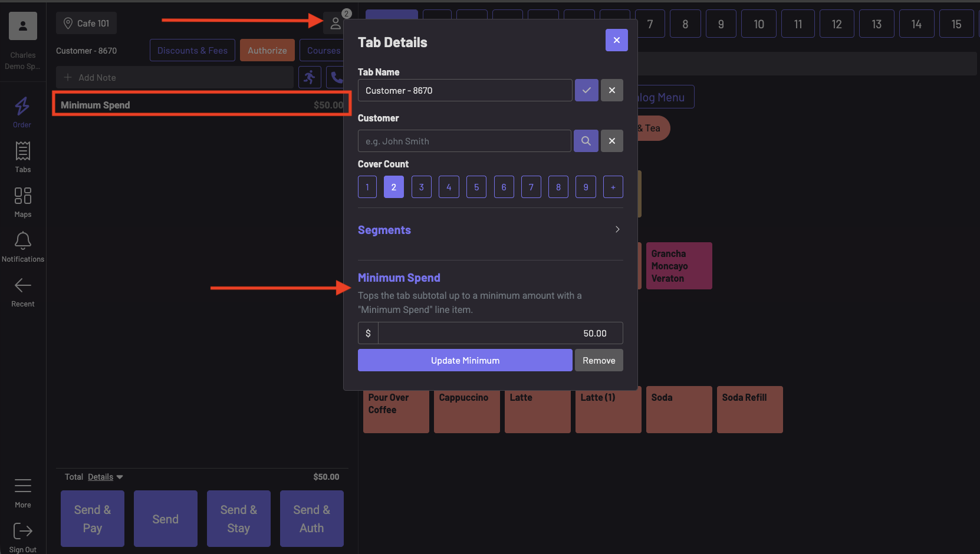
Task: Select cover count 2
Action: pyautogui.click(x=394, y=187)
